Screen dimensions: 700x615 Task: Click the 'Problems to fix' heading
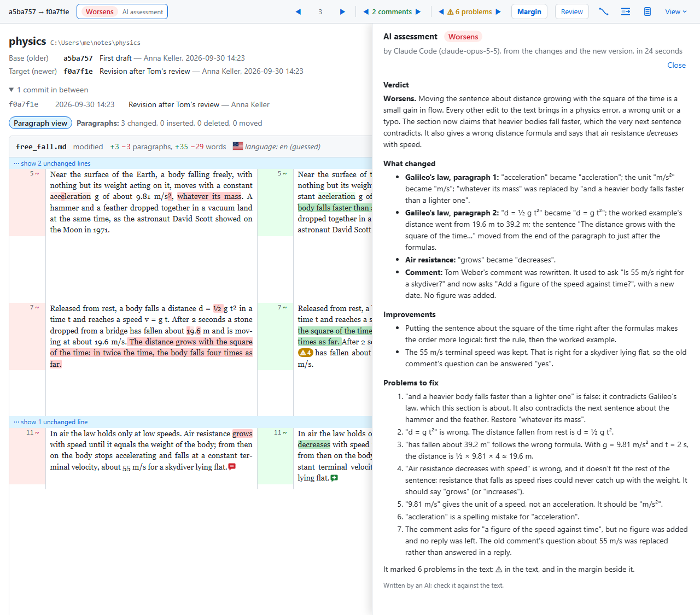(x=411, y=383)
